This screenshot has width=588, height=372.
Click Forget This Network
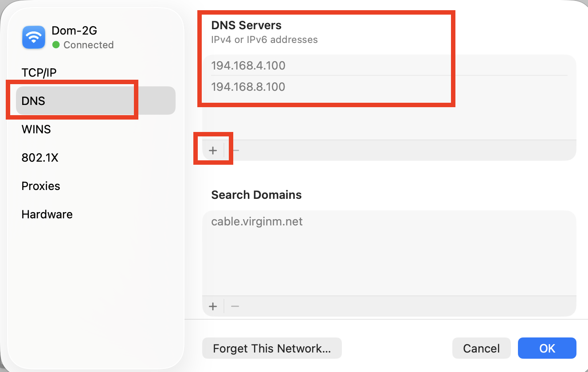[x=271, y=348]
